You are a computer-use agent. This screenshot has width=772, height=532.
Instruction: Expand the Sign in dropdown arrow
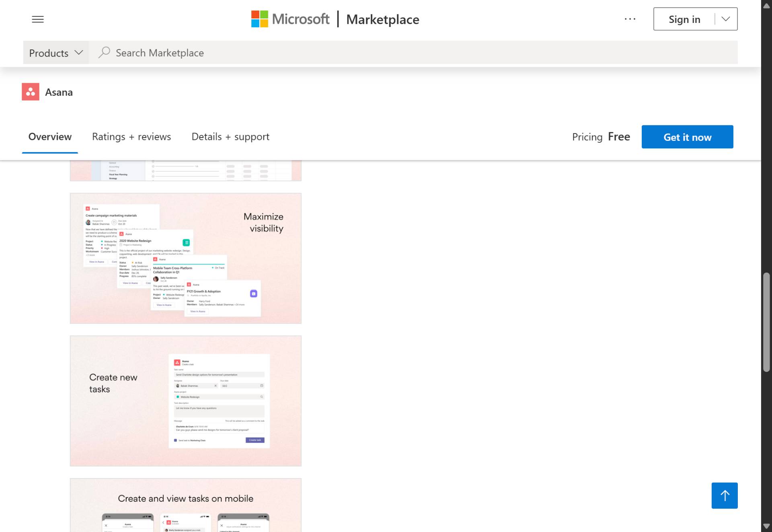(726, 19)
